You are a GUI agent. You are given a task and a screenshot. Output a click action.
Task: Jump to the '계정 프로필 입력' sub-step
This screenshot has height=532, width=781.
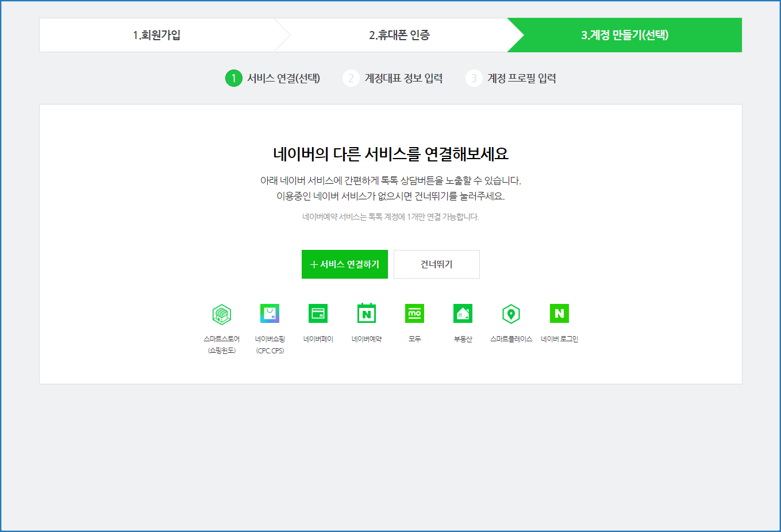(521, 78)
